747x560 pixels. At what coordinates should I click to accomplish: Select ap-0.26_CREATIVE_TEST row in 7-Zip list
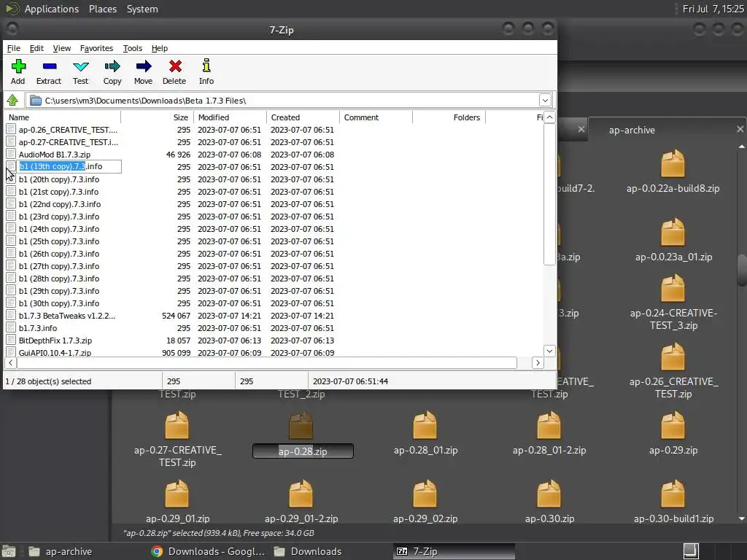68,130
